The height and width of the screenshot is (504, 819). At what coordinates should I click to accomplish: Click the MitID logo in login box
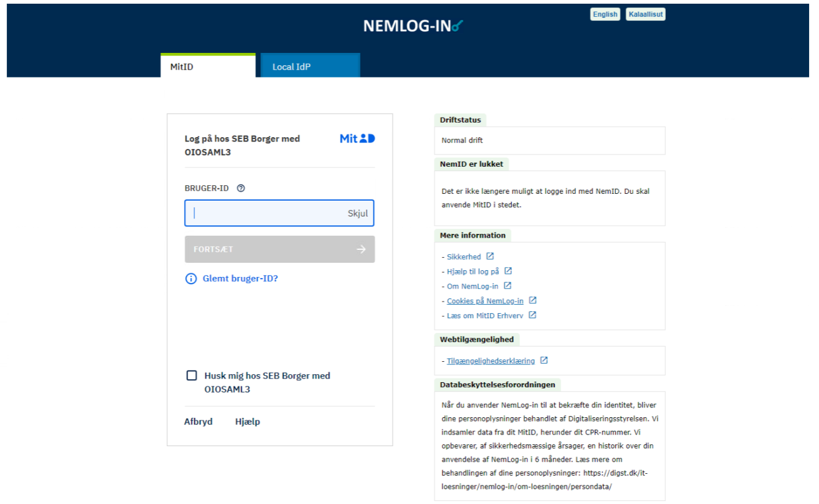tap(357, 138)
